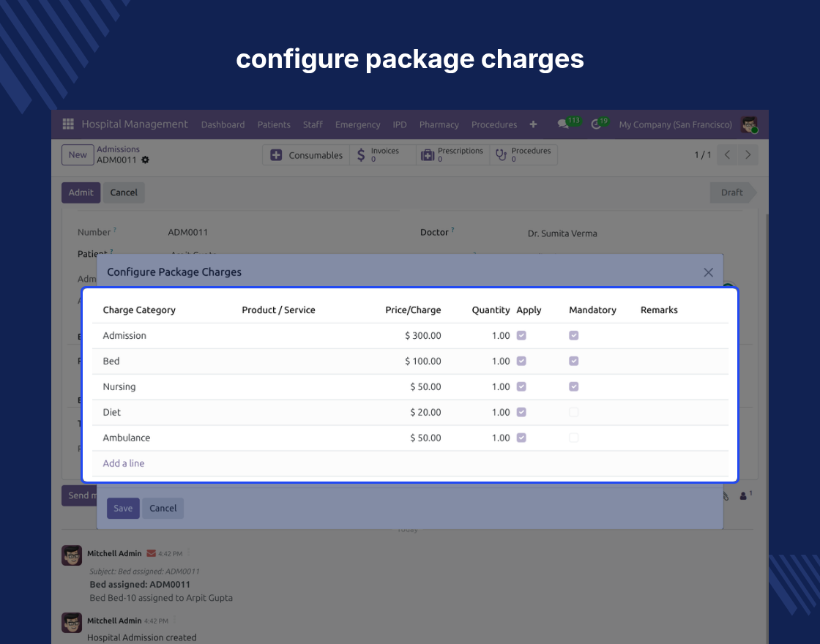Toggle Mandatory checkbox for Admission
Screen dimensions: 820x644
[x=574, y=336]
